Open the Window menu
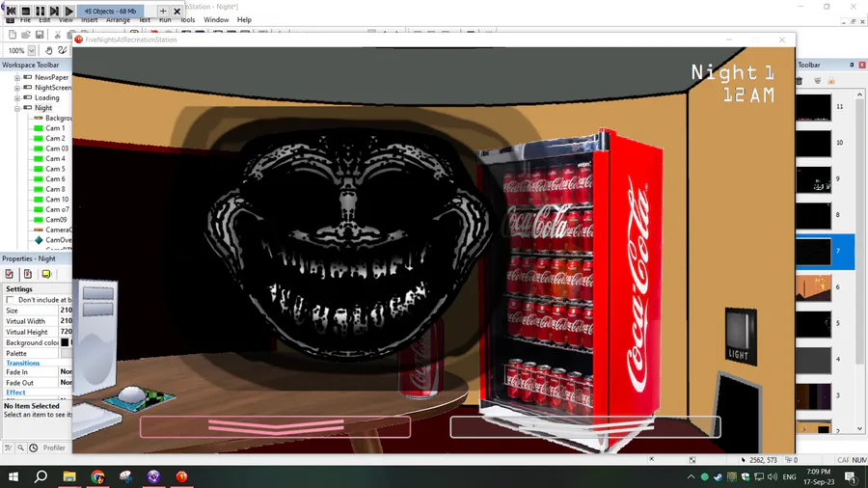 click(x=216, y=20)
